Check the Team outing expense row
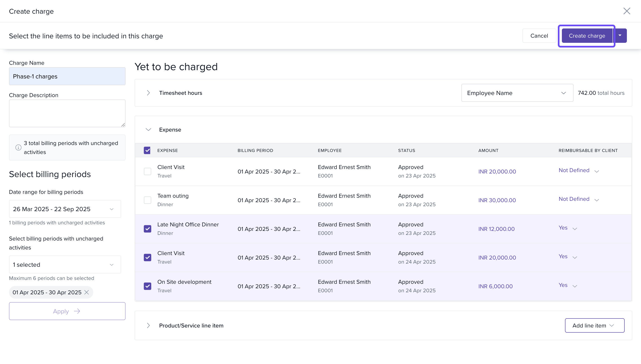 [147, 200]
